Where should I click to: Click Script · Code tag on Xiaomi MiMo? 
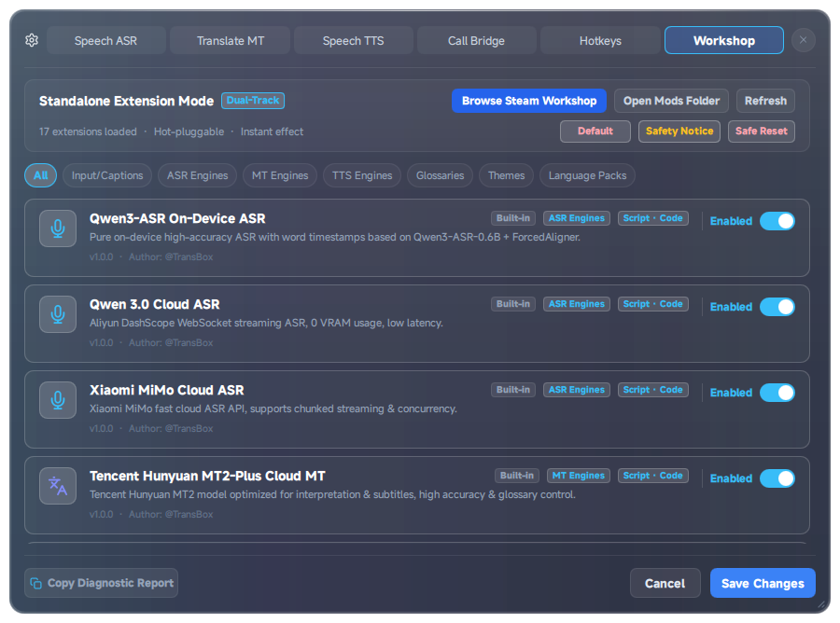pos(653,390)
